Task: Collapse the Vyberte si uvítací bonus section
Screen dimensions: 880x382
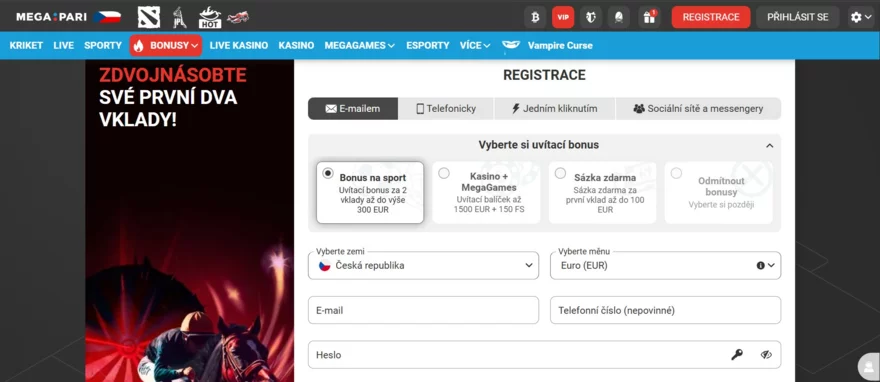Action: coord(769,145)
